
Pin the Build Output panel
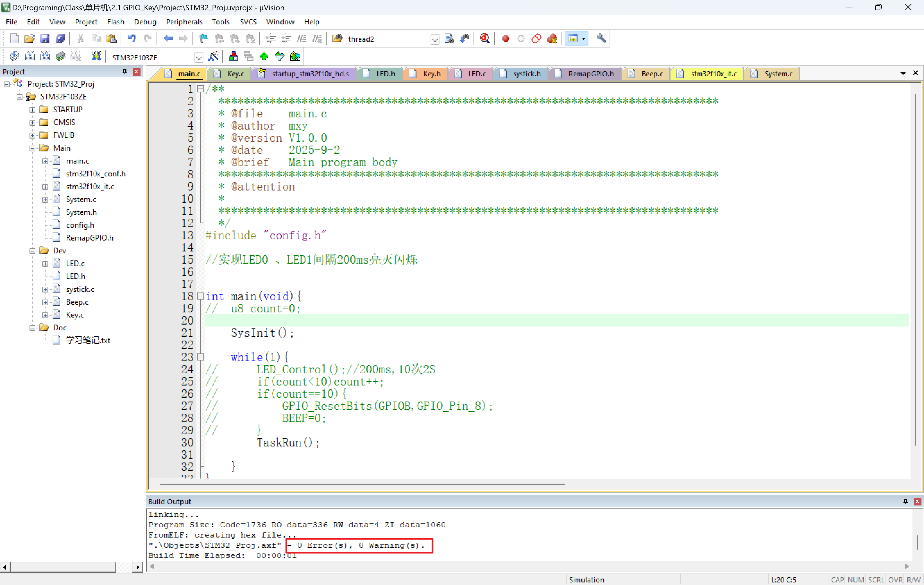(906, 501)
